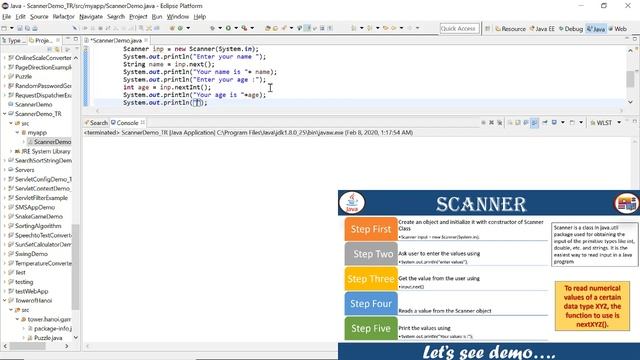
Task: Open the File menu
Action: tap(7, 17)
